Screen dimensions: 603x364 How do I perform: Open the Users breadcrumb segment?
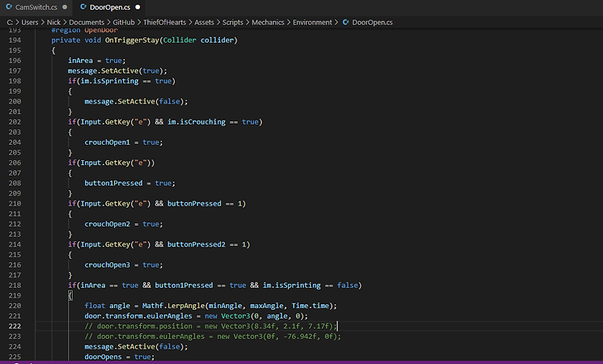[30, 23]
